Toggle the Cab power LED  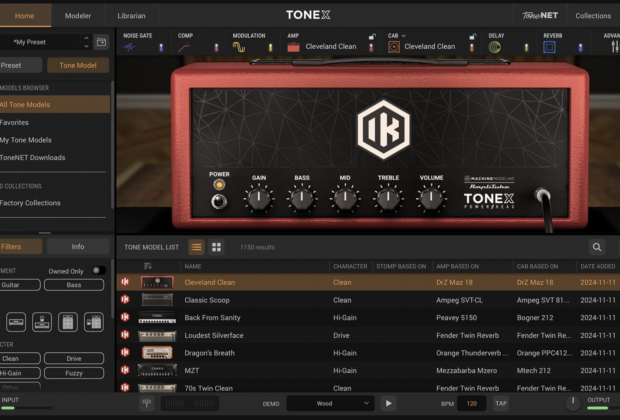pos(472,48)
